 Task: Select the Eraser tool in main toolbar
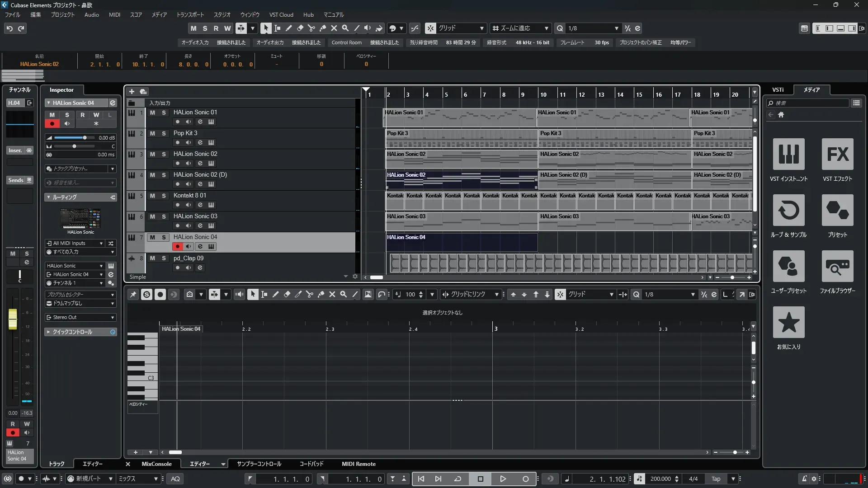point(300,28)
